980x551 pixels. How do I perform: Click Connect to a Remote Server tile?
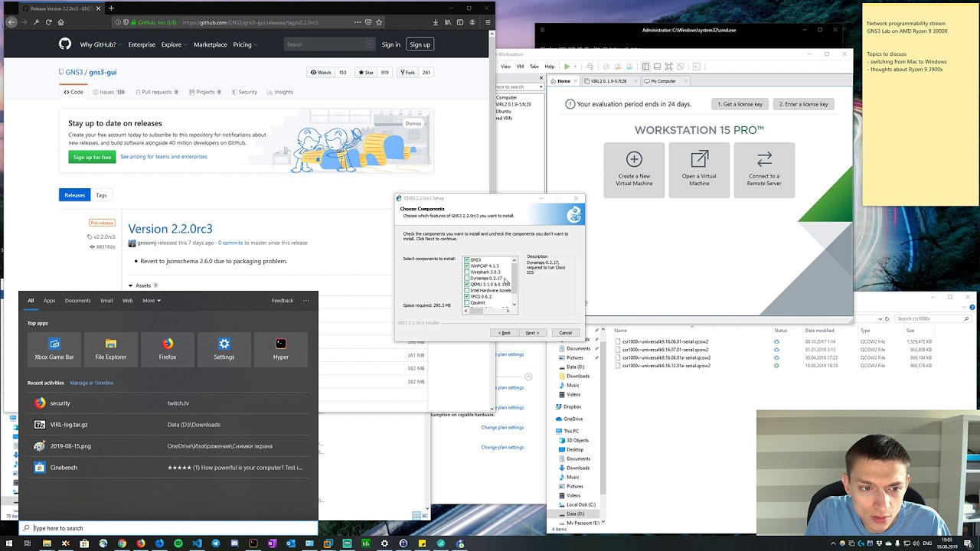(x=764, y=170)
